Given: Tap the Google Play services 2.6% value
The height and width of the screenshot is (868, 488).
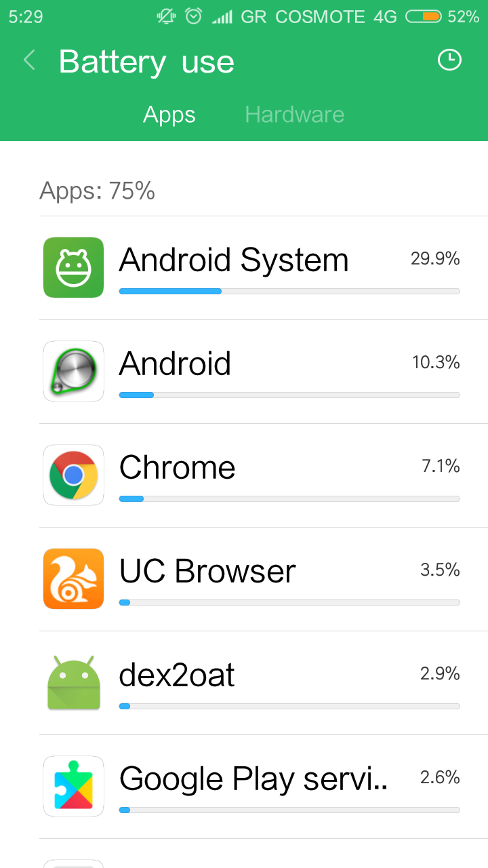Looking at the screenshot, I should click(440, 777).
